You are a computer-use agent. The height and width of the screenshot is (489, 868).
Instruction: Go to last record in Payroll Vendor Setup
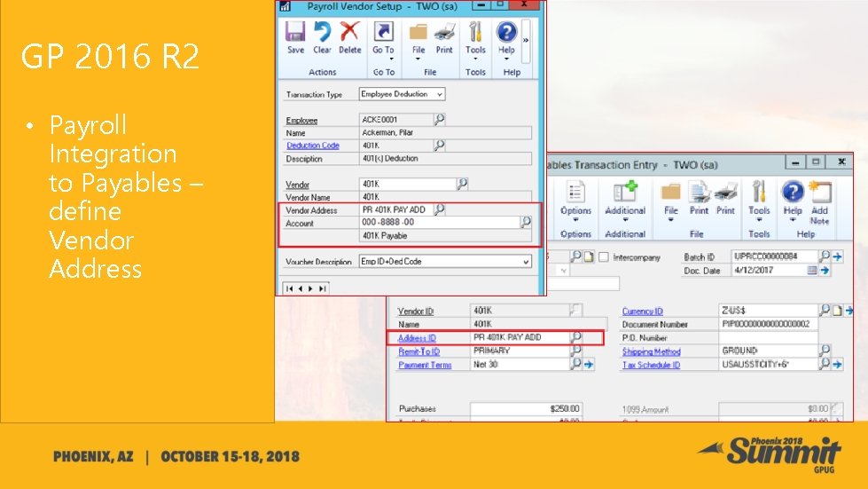pos(322,288)
